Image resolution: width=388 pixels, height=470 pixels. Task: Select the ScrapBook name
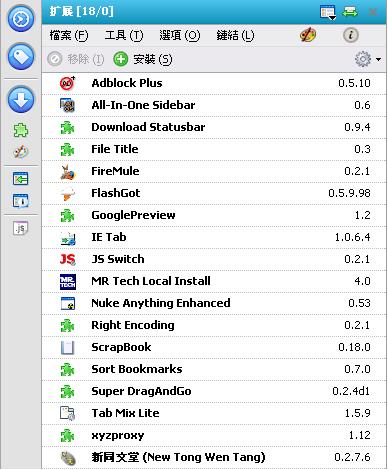pyautogui.click(x=121, y=347)
